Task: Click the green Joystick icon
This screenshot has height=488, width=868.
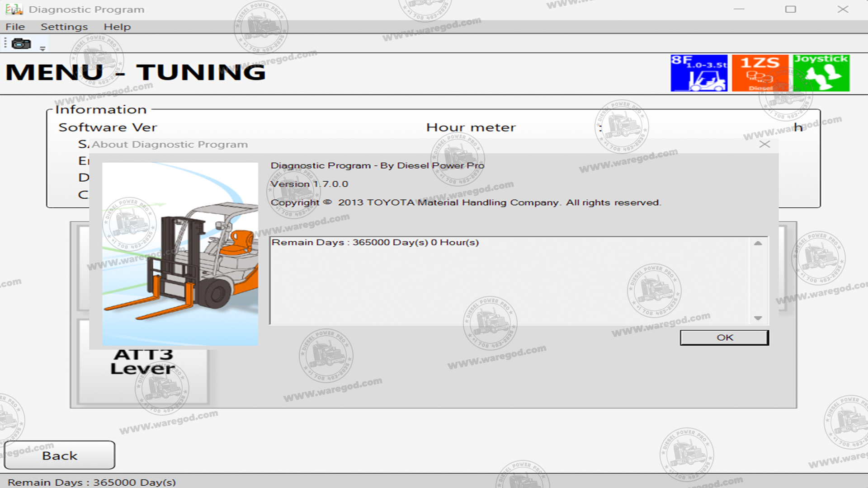Action: coord(821,73)
